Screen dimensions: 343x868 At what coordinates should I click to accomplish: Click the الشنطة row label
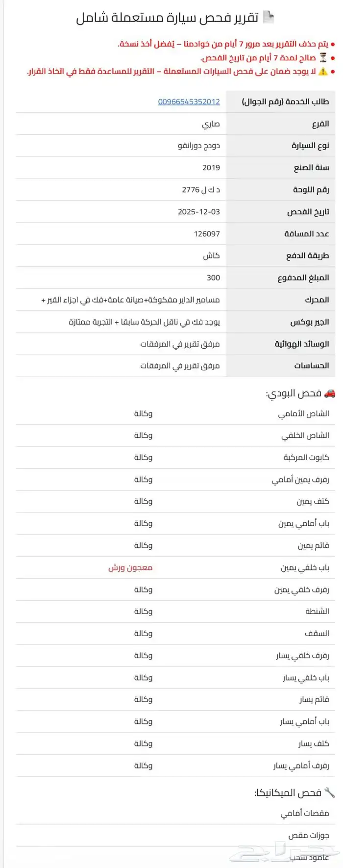click(317, 612)
